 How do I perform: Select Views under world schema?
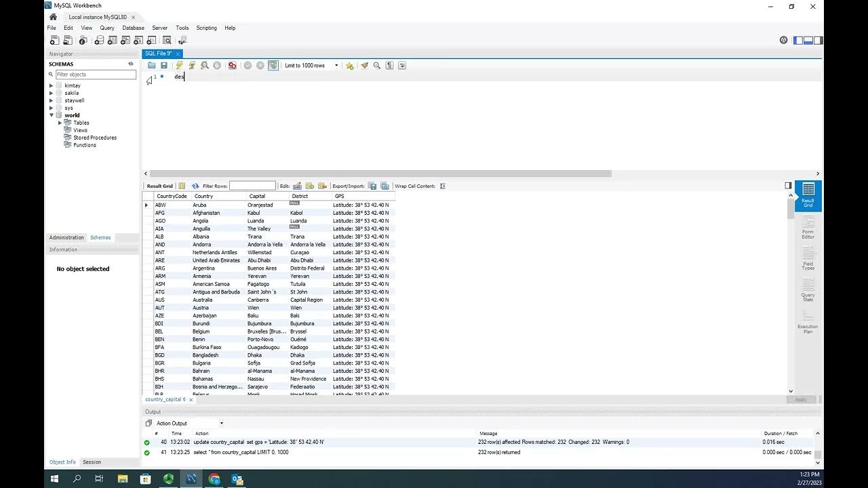(x=80, y=130)
